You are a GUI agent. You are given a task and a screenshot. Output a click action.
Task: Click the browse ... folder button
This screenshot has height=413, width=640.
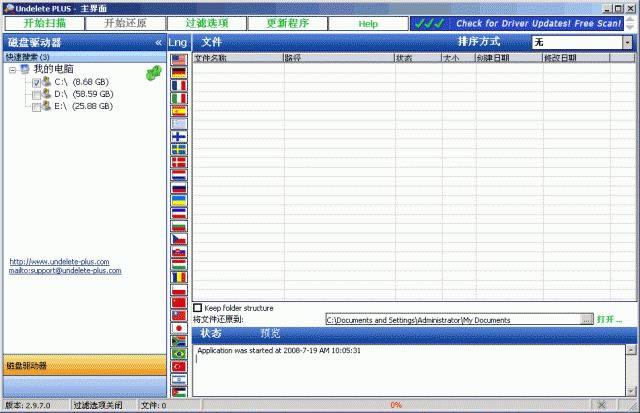[x=587, y=320]
